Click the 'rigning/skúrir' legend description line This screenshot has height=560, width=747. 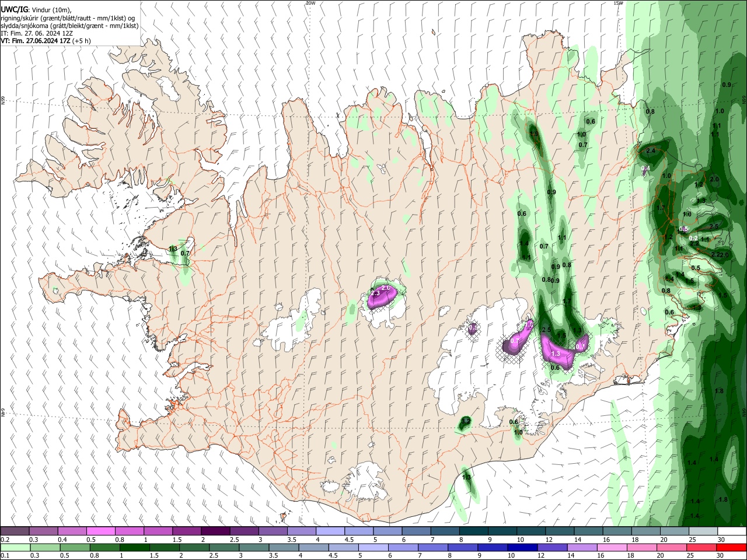pos(68,18)
